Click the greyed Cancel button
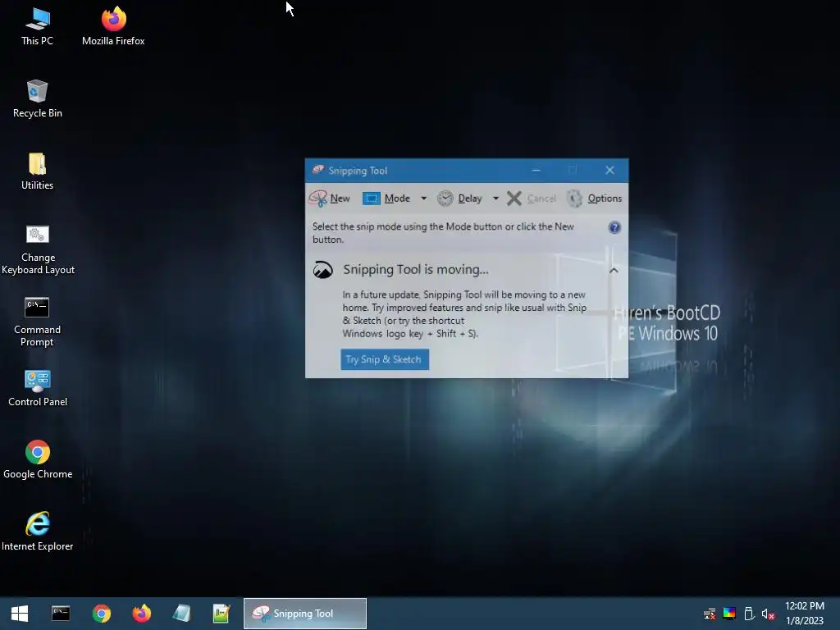 pos(532,199)
